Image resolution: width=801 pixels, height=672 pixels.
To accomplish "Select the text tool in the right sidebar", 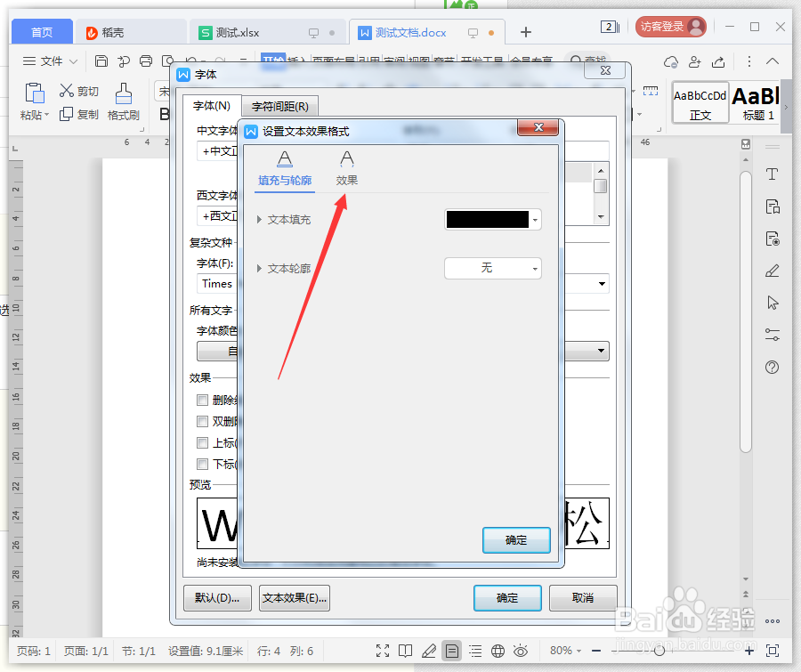I will (x=773, y=174).
